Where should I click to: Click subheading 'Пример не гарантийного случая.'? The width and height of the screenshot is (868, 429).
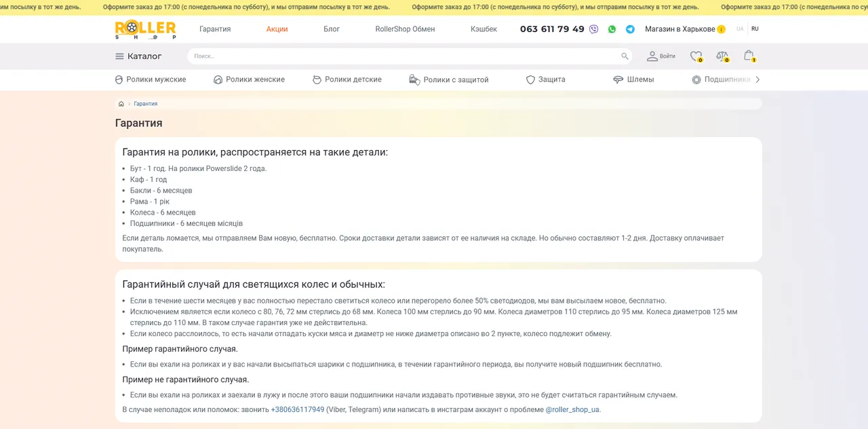pyautogui.click(x=185, y=379)
